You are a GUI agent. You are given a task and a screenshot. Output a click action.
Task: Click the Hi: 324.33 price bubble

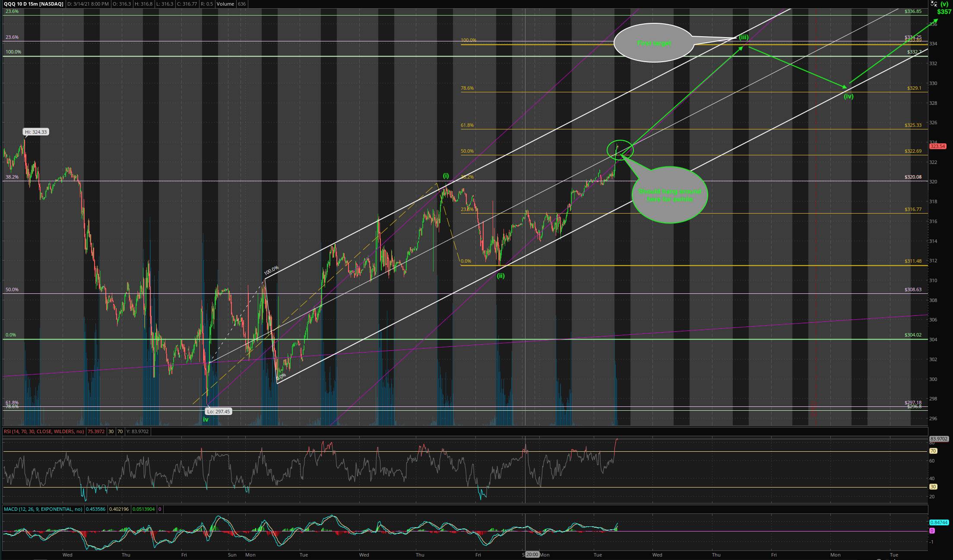point(36,132)
